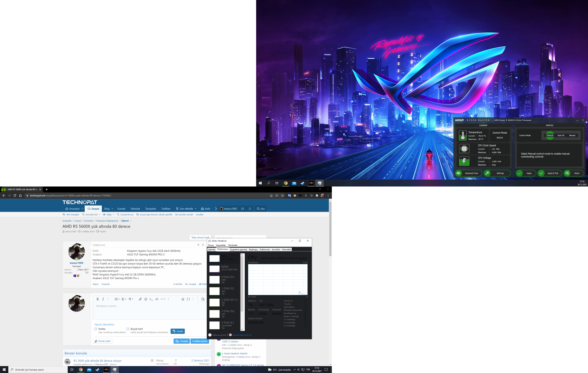Open the Seçenekler menu in Görev Yöneticisi

tap(221, 245)
